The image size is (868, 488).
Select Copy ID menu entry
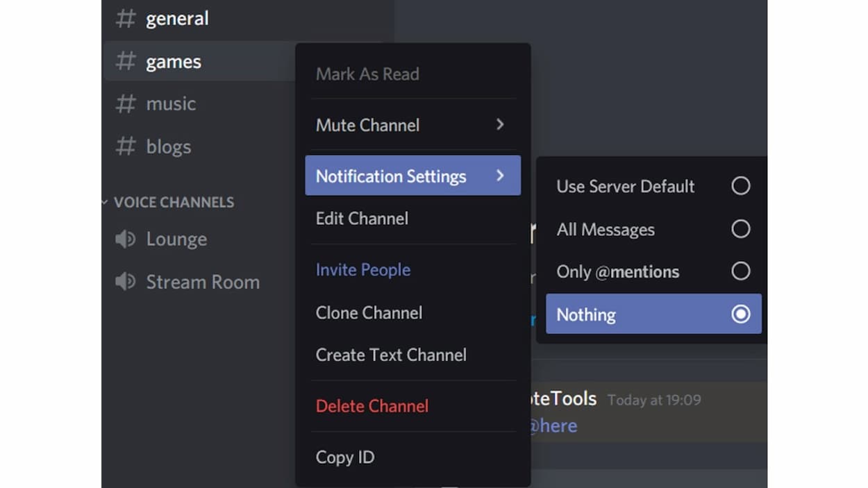coord(345,457)
